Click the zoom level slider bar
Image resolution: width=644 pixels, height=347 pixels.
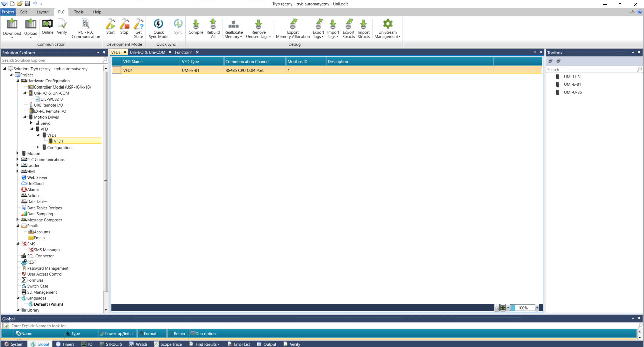coord(523,308)
